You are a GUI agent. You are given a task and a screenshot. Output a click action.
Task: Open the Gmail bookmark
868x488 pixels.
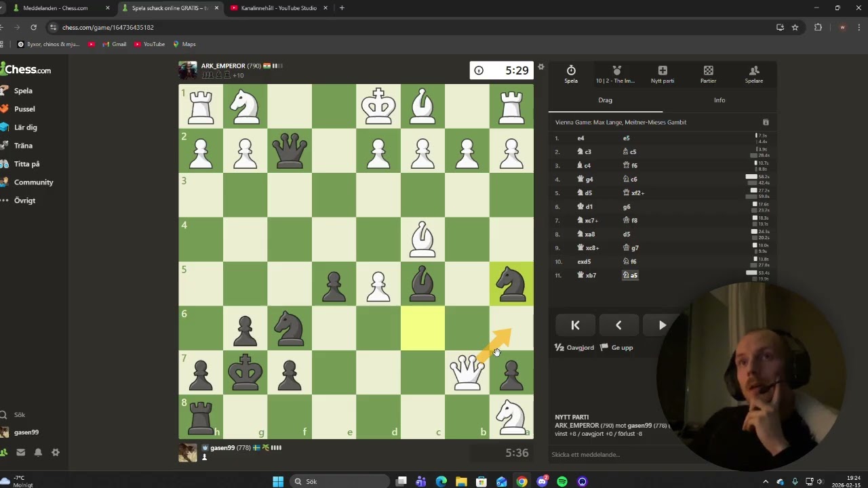(x=114, y=44)
